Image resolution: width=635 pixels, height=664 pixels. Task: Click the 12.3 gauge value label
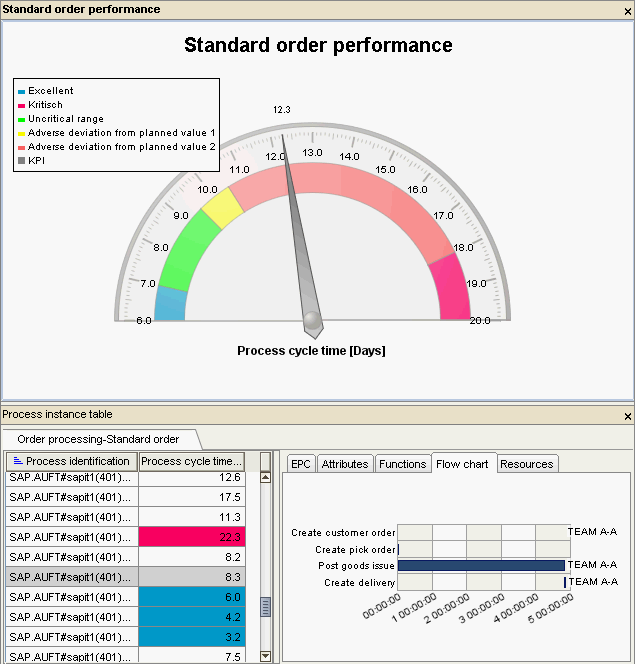(282, 110)
